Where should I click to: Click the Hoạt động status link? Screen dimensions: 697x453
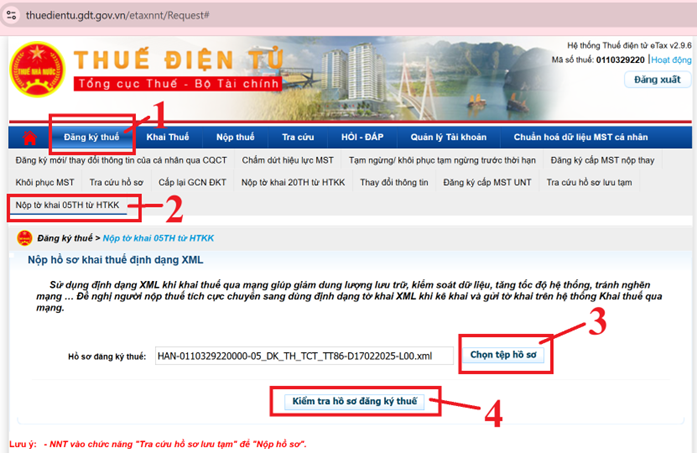coord(671,60)
